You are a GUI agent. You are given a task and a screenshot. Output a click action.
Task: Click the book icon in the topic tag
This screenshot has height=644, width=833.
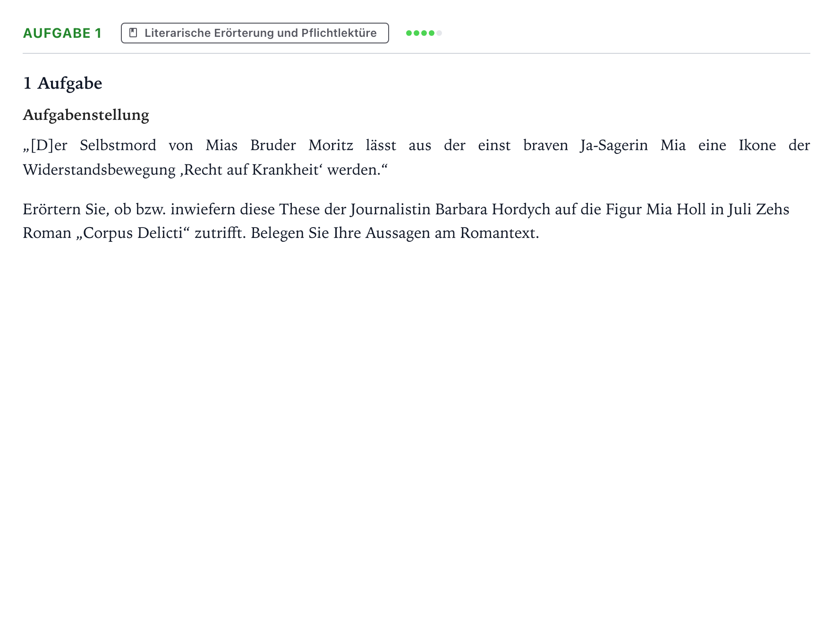click(133, 33)
